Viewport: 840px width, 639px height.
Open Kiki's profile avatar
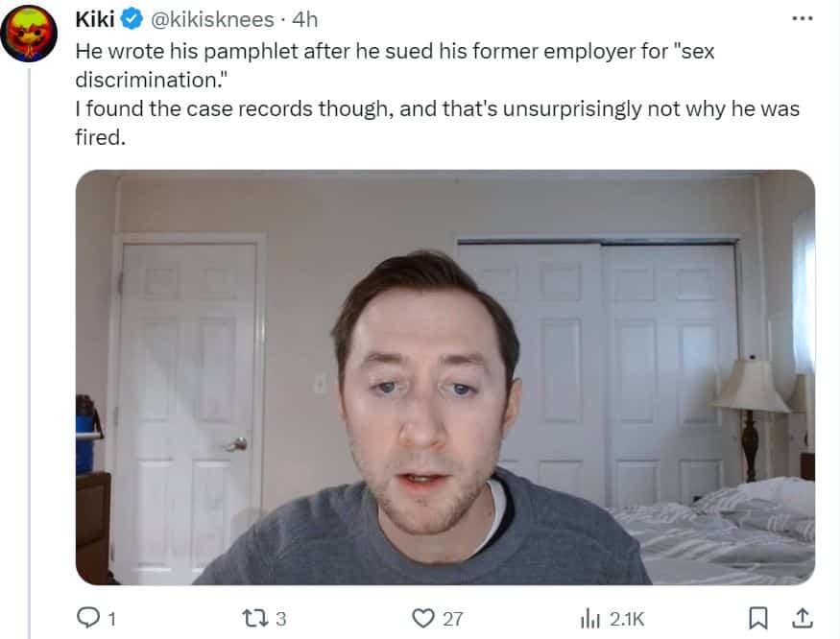(x=29, y=34)
